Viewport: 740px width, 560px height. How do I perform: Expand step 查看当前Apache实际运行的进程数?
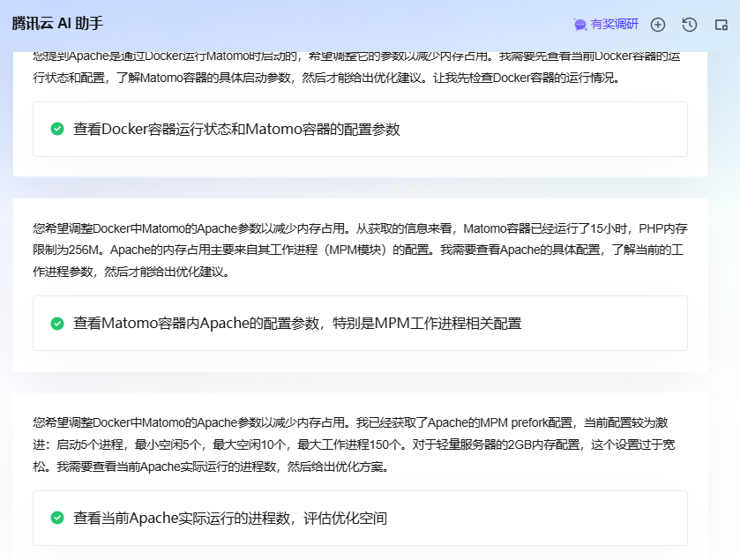click(230, 519)
